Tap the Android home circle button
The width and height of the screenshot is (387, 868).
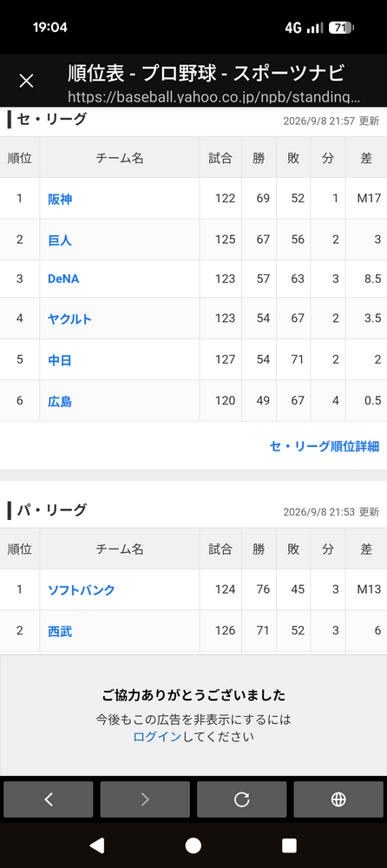pyautogui.click(x=193, y=845)
